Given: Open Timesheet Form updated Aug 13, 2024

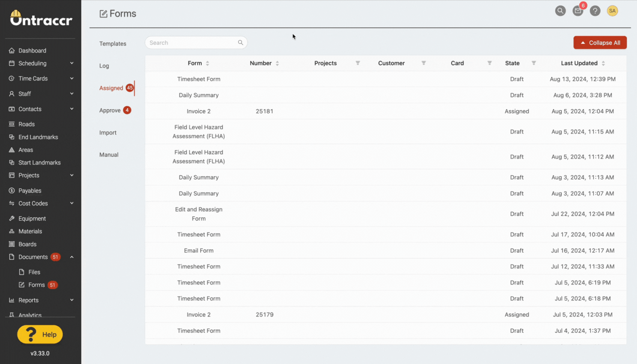Looking at the screenshot, I should tap(386, 79).
